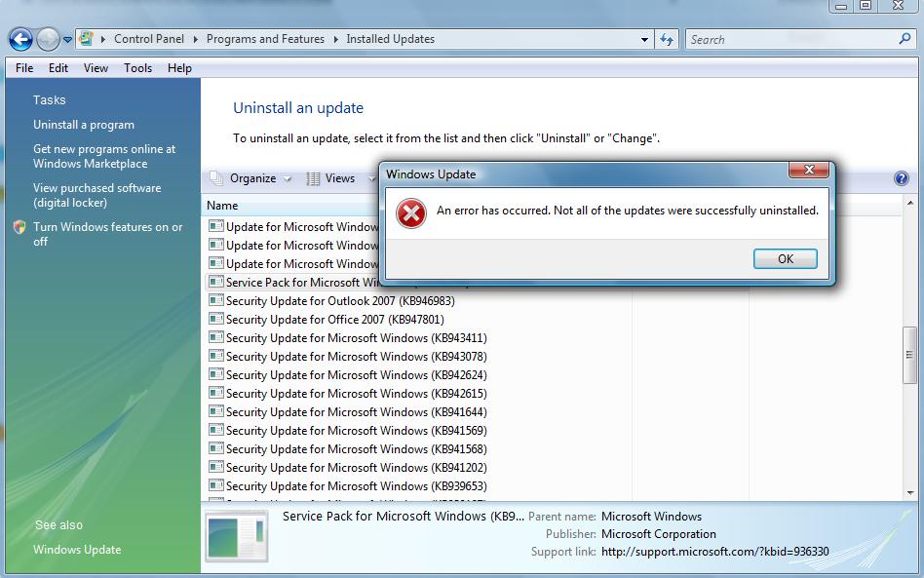Click the Views toolbar button label
The height and width of the screenshot is (578, 924).
click(x=340, y=178)
